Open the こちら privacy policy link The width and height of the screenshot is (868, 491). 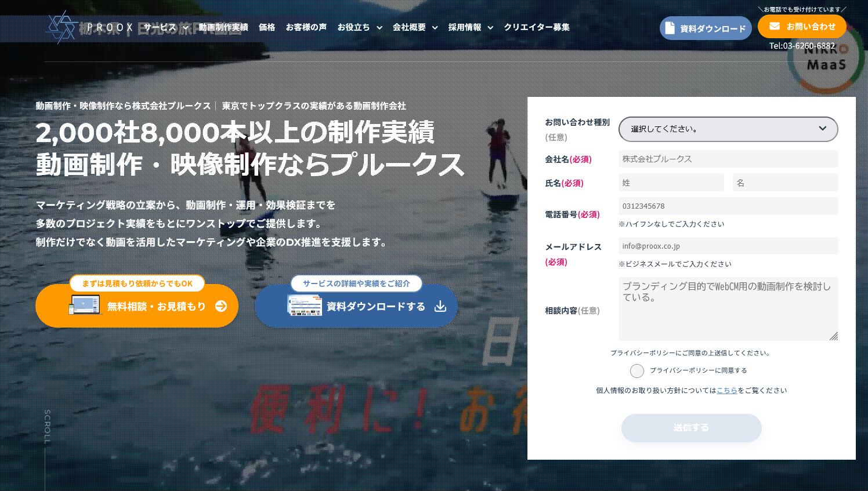click(x=726, y=391)
